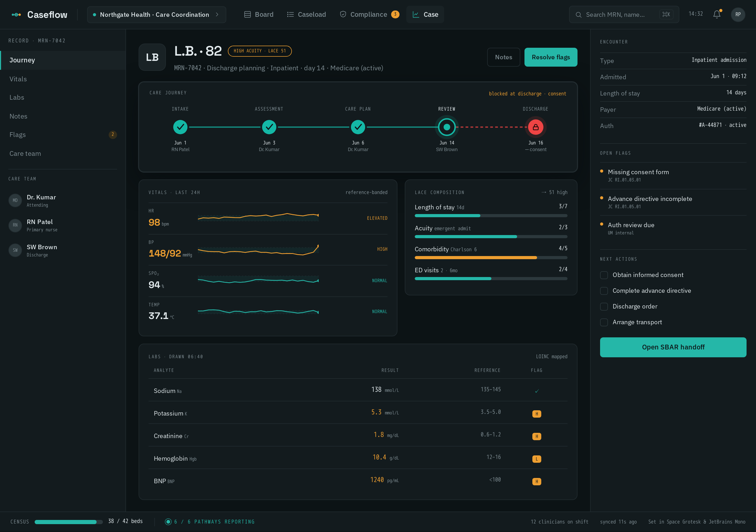Open the notifications bell
Image resolution: width=756 pixels, height=532 pixels.
(x=717, y=14)
